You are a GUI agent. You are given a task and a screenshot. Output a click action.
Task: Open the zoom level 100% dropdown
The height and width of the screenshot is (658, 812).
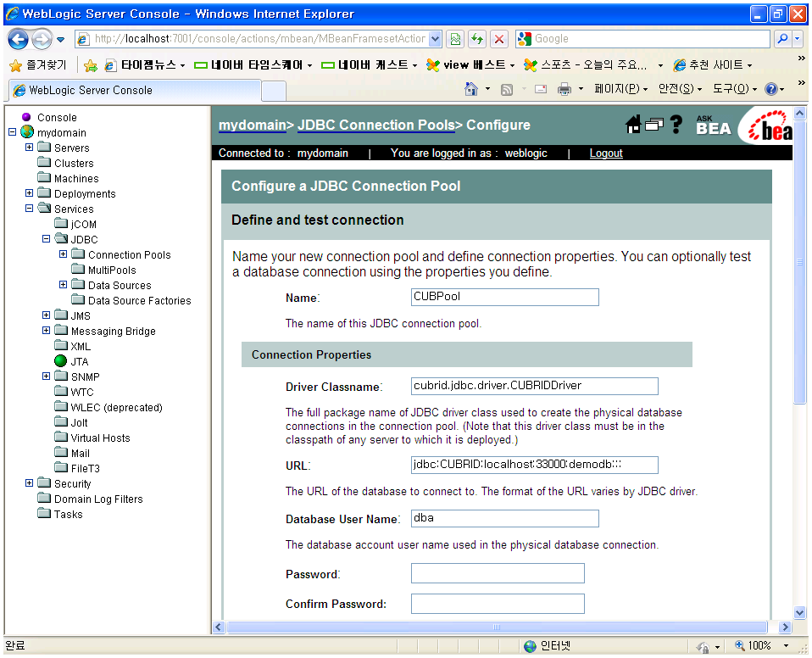[786, 646]
